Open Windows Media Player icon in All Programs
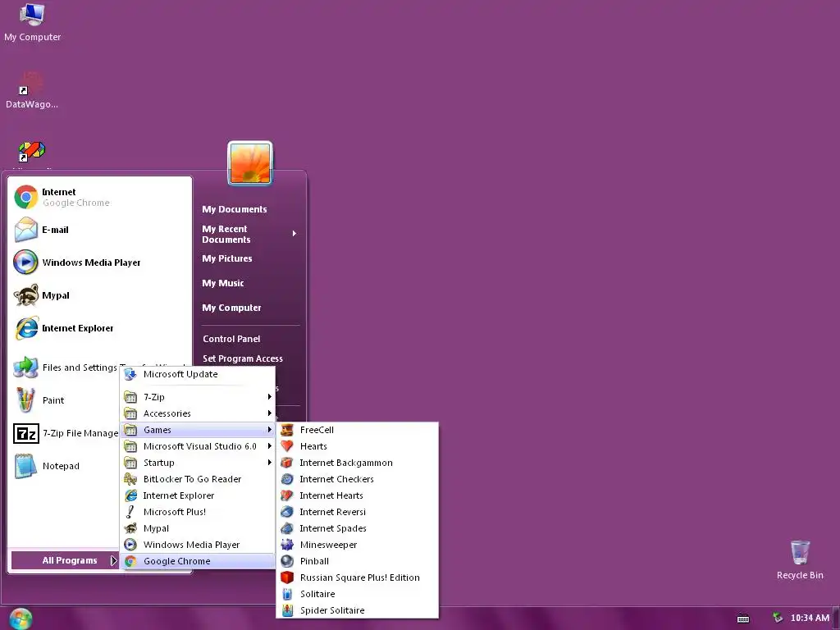The width and height of the screenshot is (840, 630). [130, 545]
